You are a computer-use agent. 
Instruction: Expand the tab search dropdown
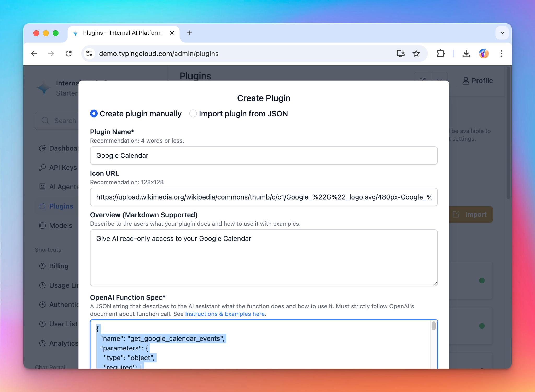click(x=502, y=33)
